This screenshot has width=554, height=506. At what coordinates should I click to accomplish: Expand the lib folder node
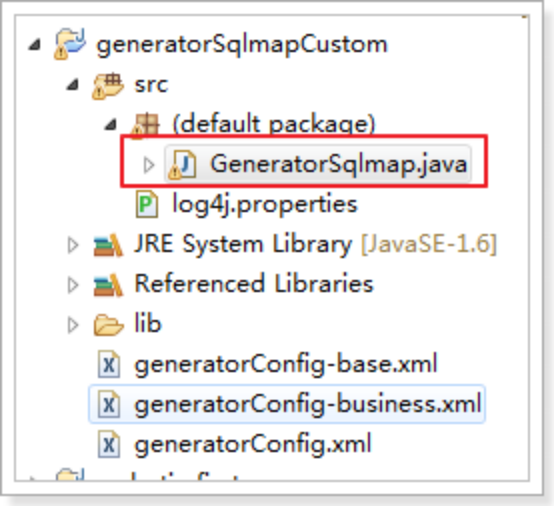coord(73,325)
